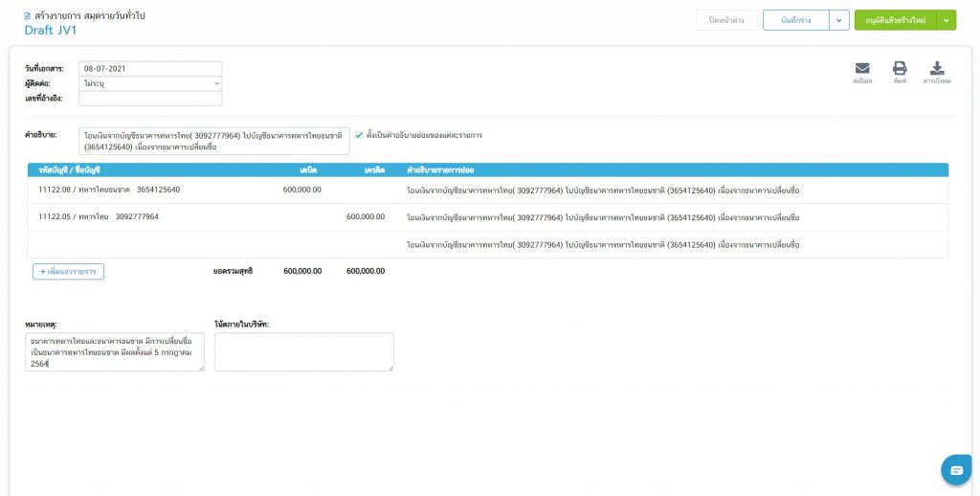980x496 pixels.
Task: Click the internal company note text area
Action: point(303,351)
